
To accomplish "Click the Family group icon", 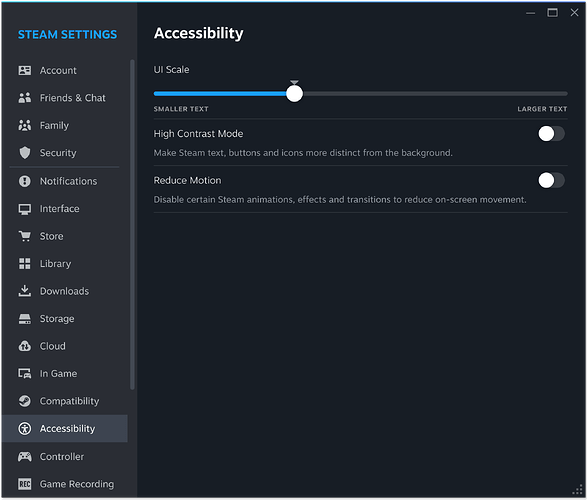I will pos(25,125).
